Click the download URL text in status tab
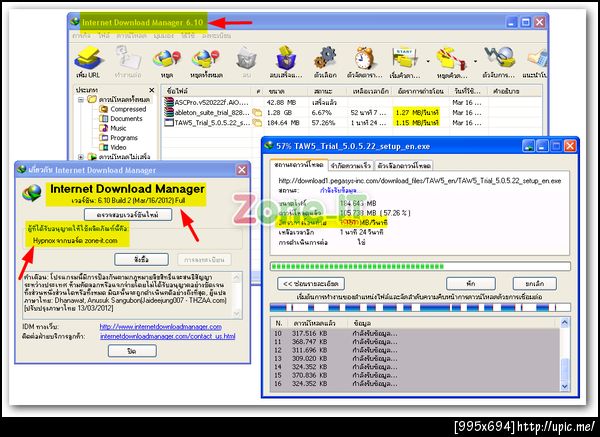The image size is (600, 437). (420, 181)
